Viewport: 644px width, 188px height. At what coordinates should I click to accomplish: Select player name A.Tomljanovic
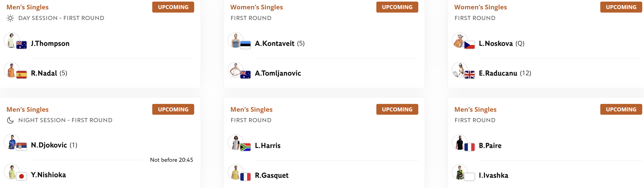278,73
